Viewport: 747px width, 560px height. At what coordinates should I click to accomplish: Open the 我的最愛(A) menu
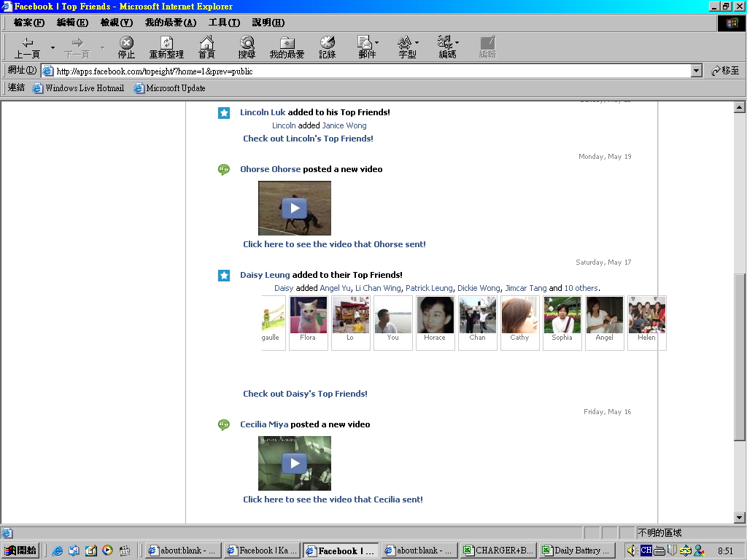(171, 23)
